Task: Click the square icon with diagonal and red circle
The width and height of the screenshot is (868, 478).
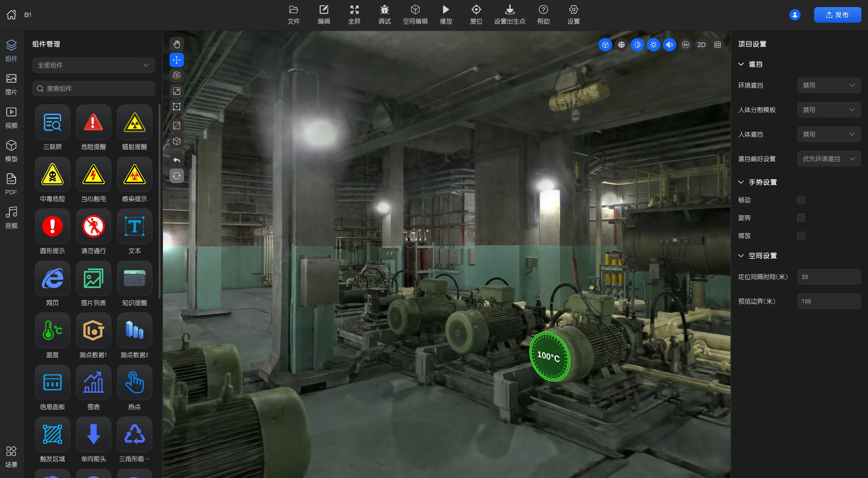Action: click(x=177, y=126)
